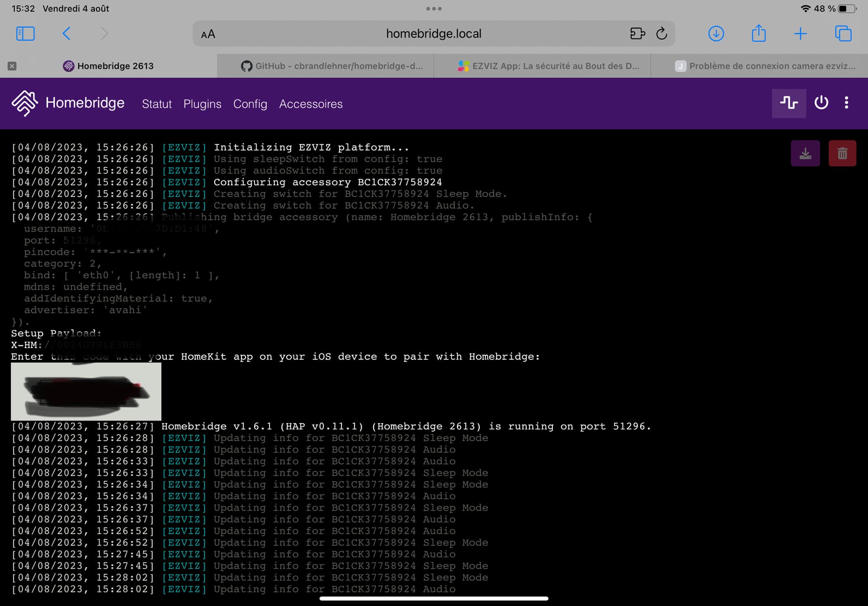The height and width of the screenshot is (606, 868).
Task: Click 'Using audioSwitch from config: true' line
Action: click(227, 171)
